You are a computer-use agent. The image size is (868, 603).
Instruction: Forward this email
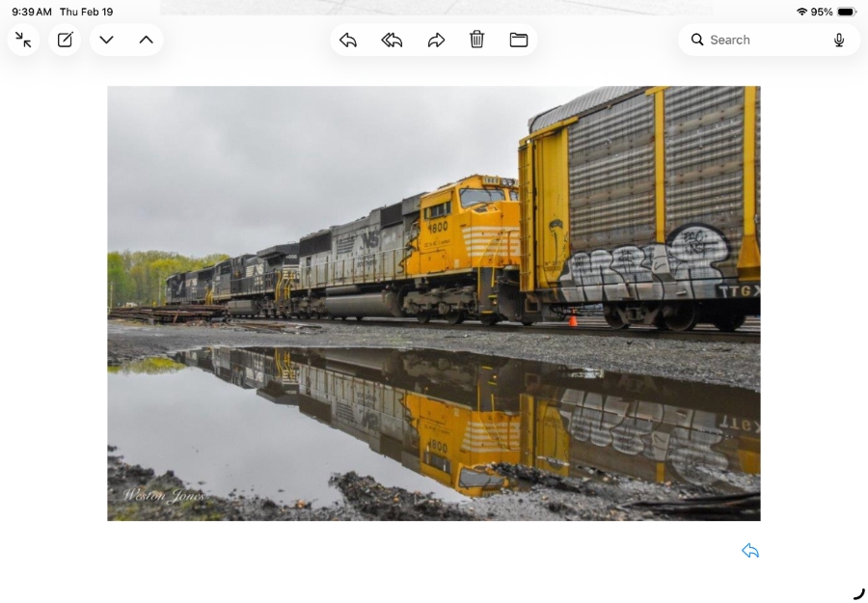pyautogui.click(x=436, y=40)
